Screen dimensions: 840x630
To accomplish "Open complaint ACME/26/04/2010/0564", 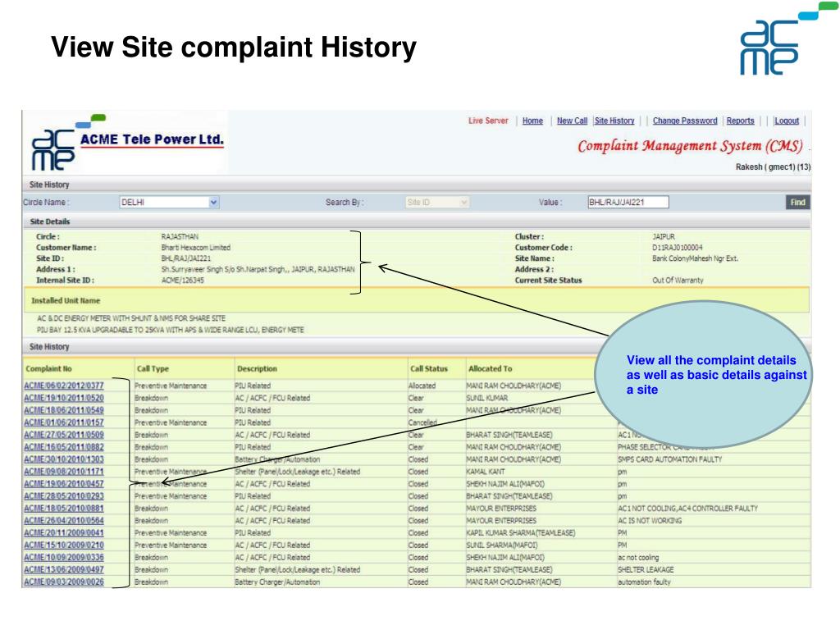I will pos(64,521).
